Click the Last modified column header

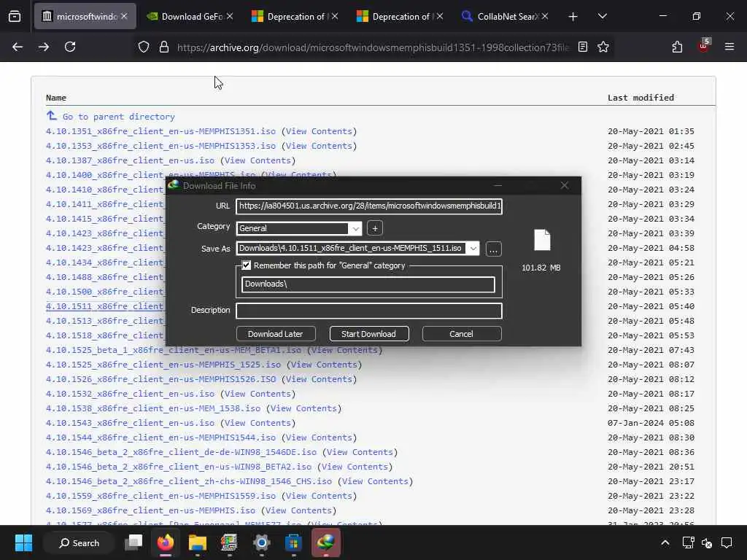[x=640, y=98]
